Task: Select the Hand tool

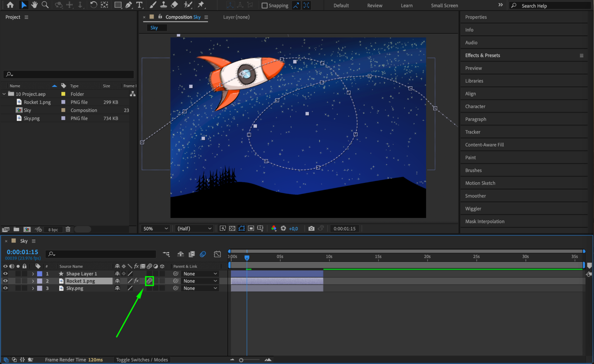Action: (x=34, y=5)
